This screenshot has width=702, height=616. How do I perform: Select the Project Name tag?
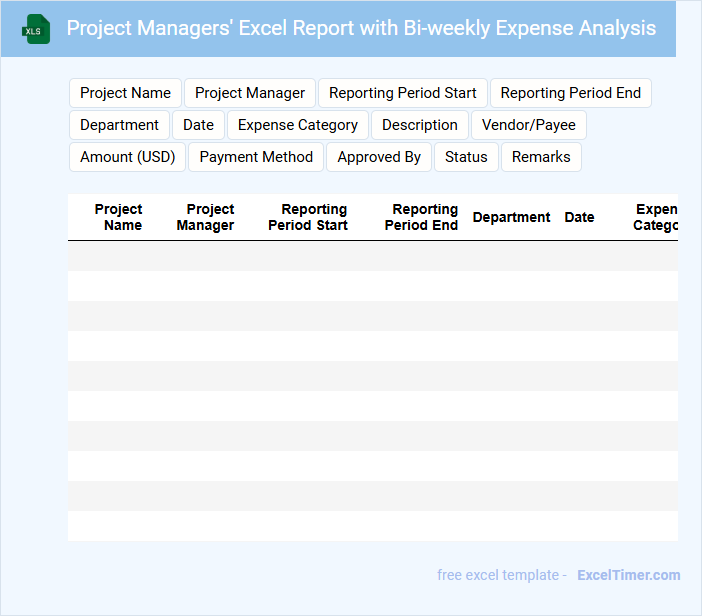(x=125, y=93)
